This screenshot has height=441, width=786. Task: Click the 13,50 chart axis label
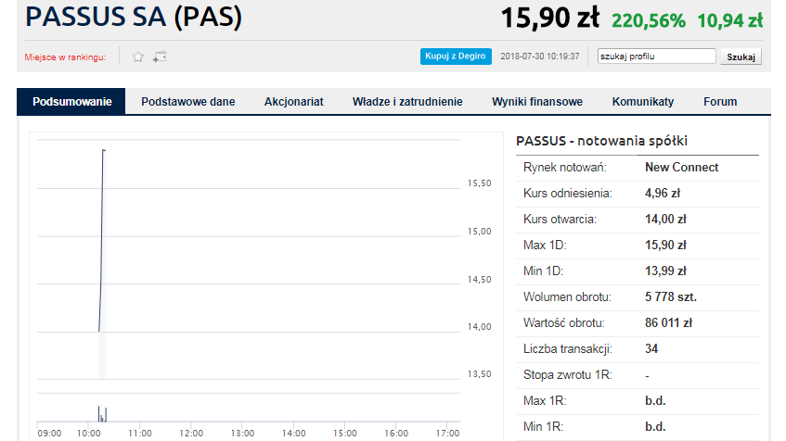tap(479, 374)
